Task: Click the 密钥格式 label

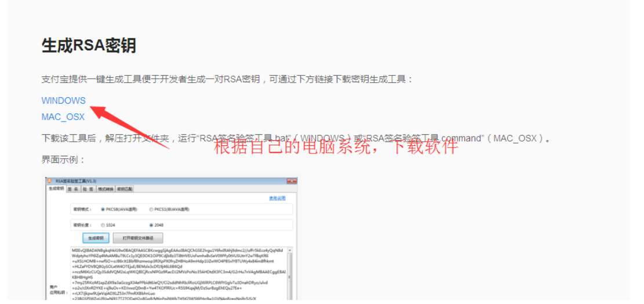Action: pos(82,209)
